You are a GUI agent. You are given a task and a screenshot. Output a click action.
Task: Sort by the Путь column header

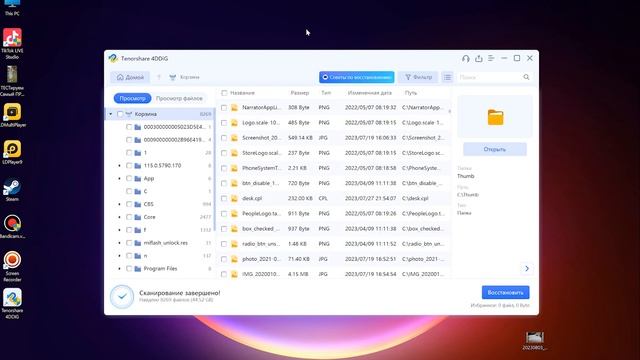pos(411,93)
